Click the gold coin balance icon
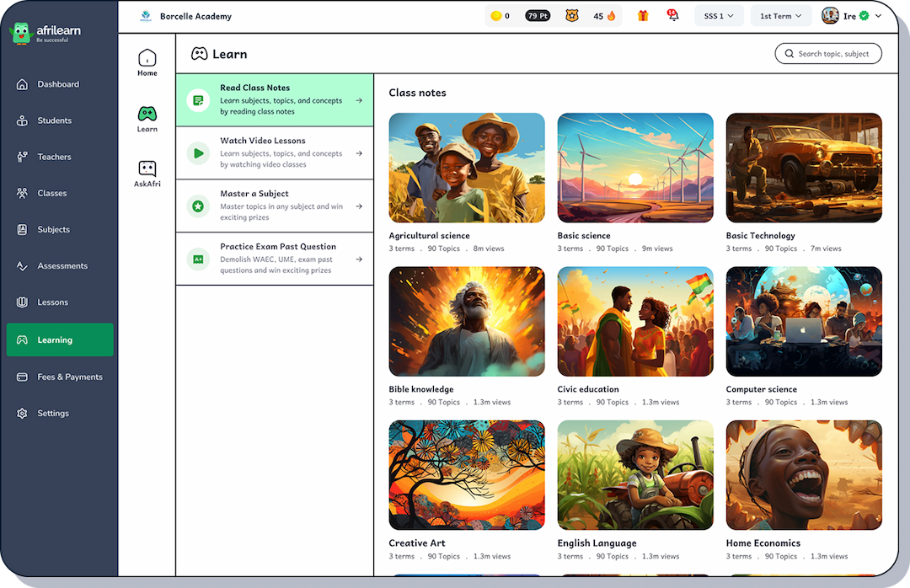The width and height of the screenshot is (910, 588). 495,16
